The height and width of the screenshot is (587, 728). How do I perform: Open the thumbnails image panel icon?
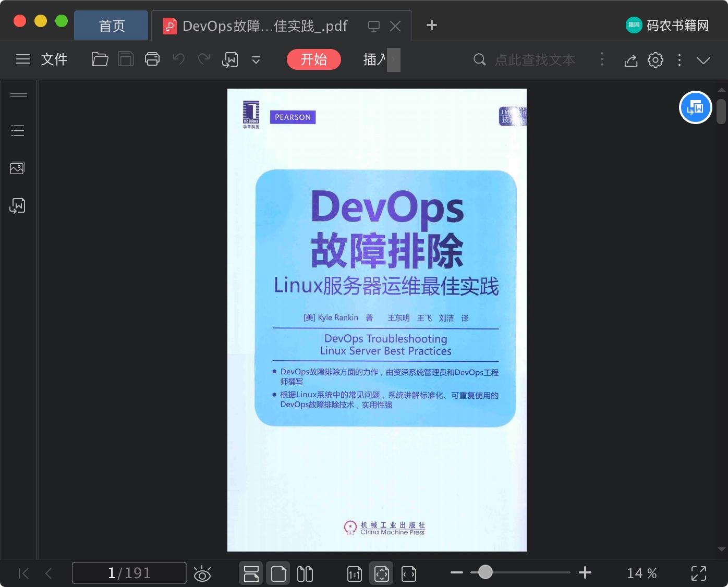[17, 168]
